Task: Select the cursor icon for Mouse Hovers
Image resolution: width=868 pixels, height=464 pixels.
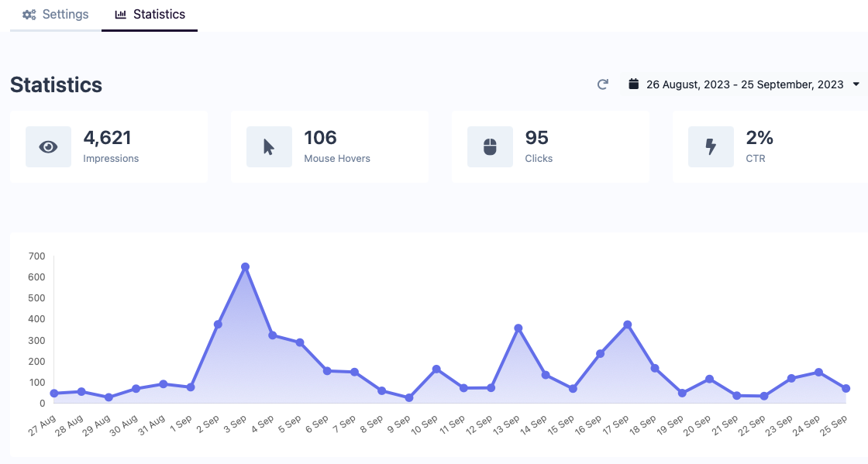Action: click(x=268, y=146)
